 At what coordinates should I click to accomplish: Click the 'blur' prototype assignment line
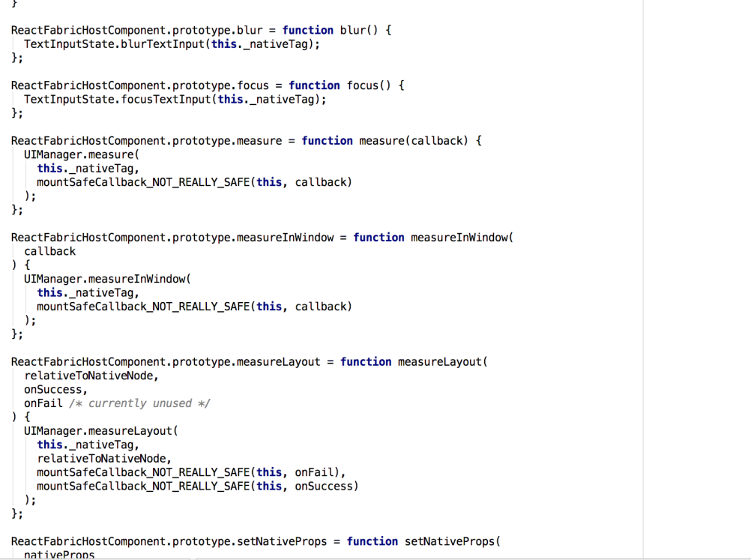[x=201, y=30]
